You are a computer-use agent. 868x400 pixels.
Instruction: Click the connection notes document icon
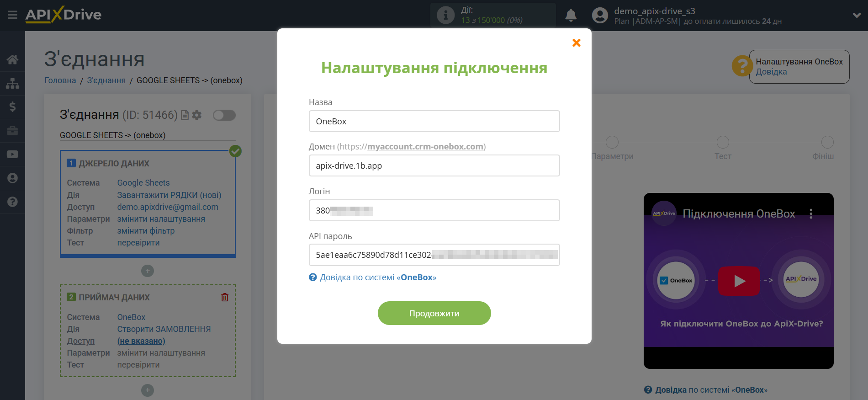(x=185, y=115)
